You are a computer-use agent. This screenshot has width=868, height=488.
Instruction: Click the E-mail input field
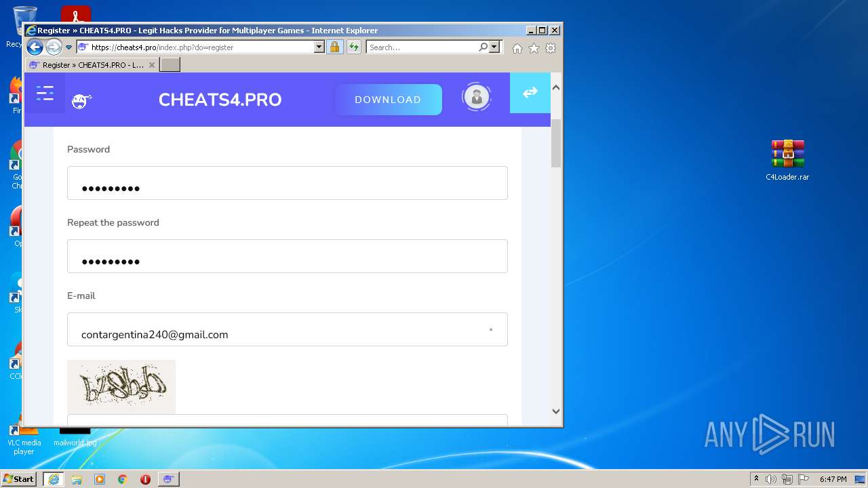288,329
